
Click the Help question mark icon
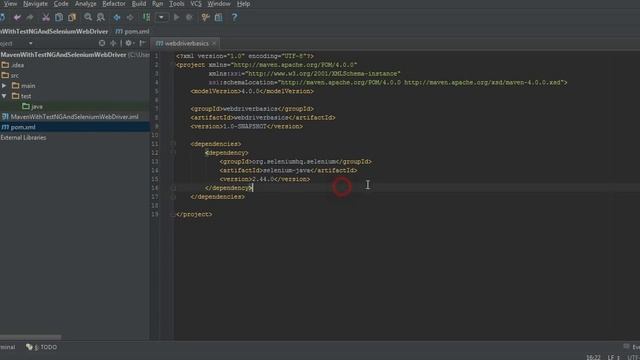coord(234,18)
